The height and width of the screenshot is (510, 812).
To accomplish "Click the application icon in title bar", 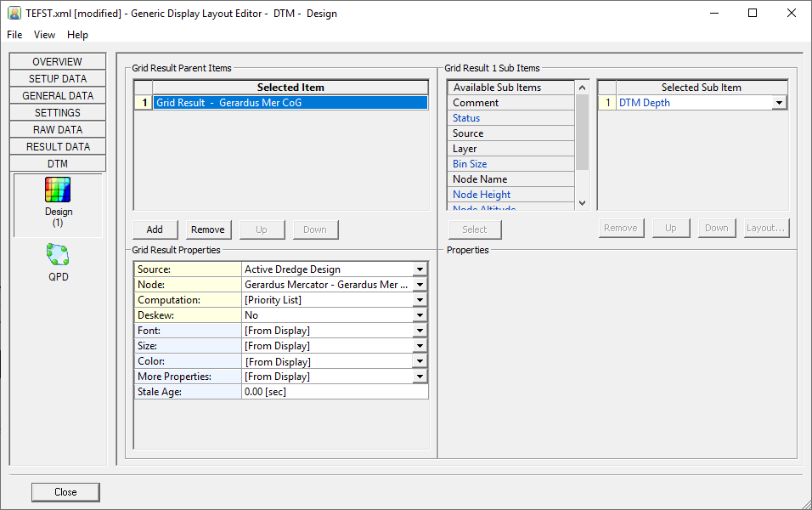I will point(14,13).
